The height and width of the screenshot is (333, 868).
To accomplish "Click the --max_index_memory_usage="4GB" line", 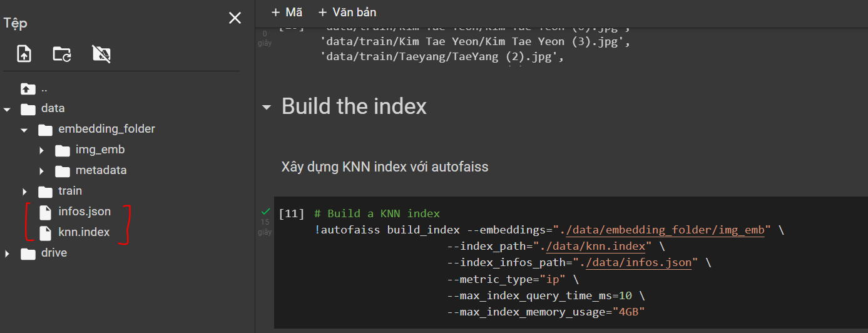I will (546, 312).
